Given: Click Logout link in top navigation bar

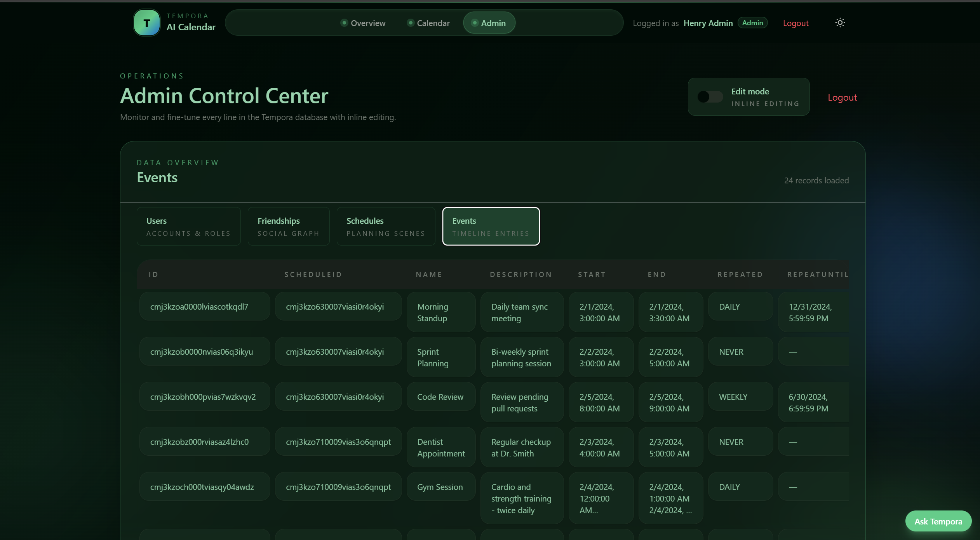Looking at the screenshot, I should tap(795, 23).
